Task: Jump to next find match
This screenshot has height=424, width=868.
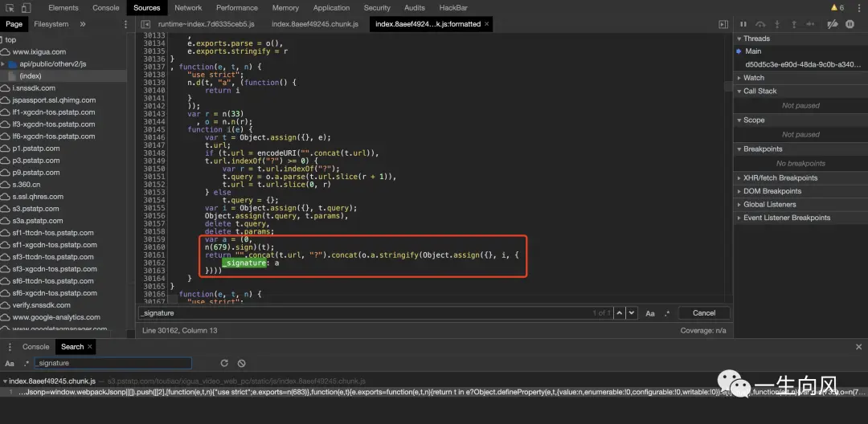Action: coord(632,313)
